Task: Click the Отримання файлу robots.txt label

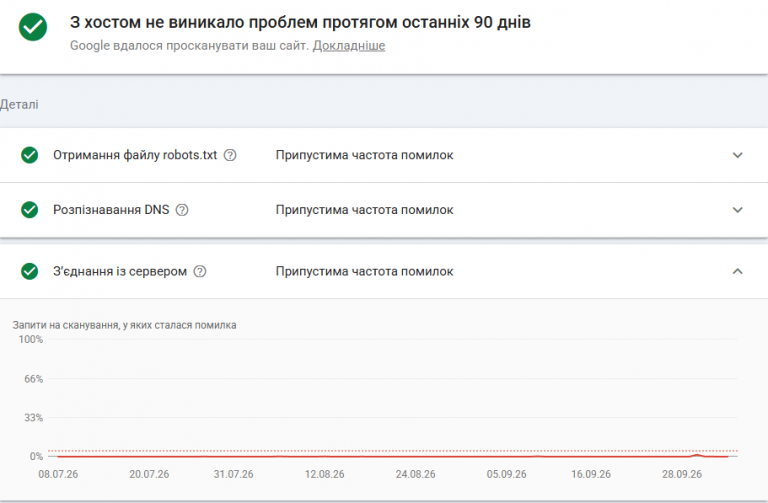Action: pos(135,155)
